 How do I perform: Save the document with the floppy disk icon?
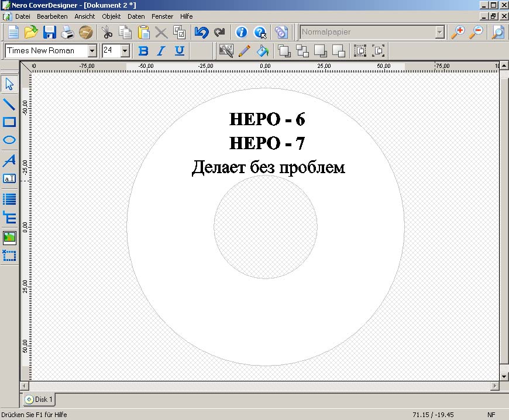point(49,32)
